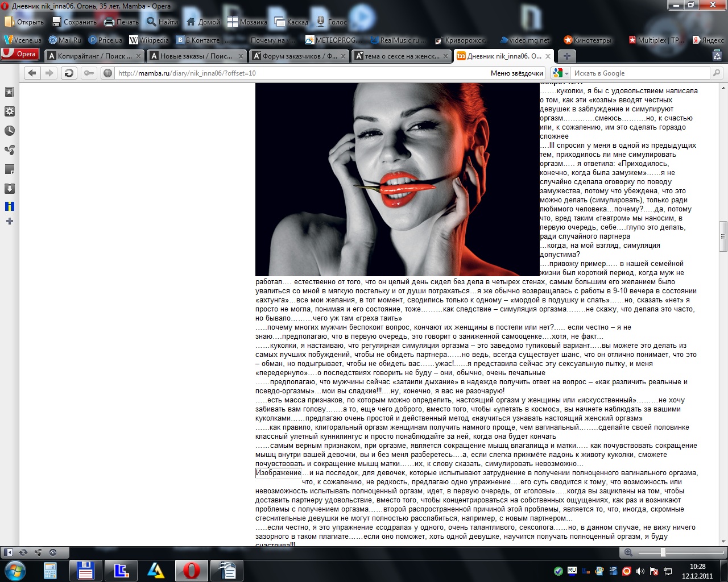Screen dimensions: 728x582
Task: Click the globe site badge icon
Action: point(107,73)
